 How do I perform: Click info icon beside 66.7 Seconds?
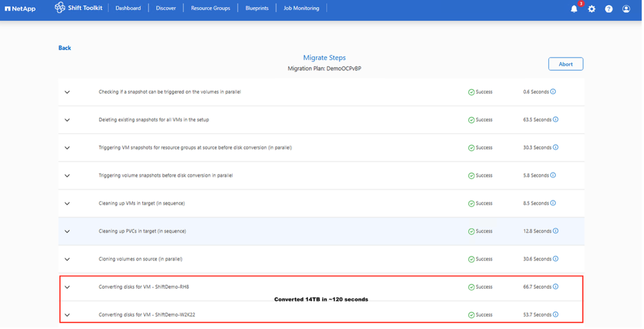(x=555, y=287)
